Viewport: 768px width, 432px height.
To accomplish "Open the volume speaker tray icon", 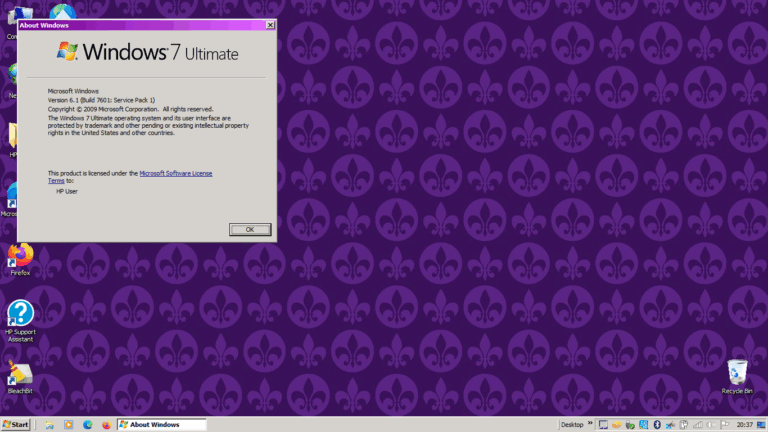I will click(711, 425).
